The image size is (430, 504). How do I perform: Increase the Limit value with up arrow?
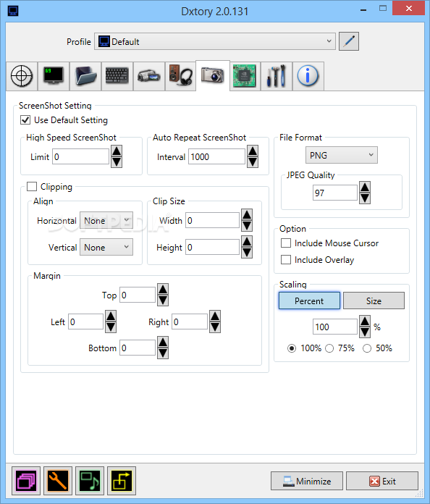(x=117, y=151)
